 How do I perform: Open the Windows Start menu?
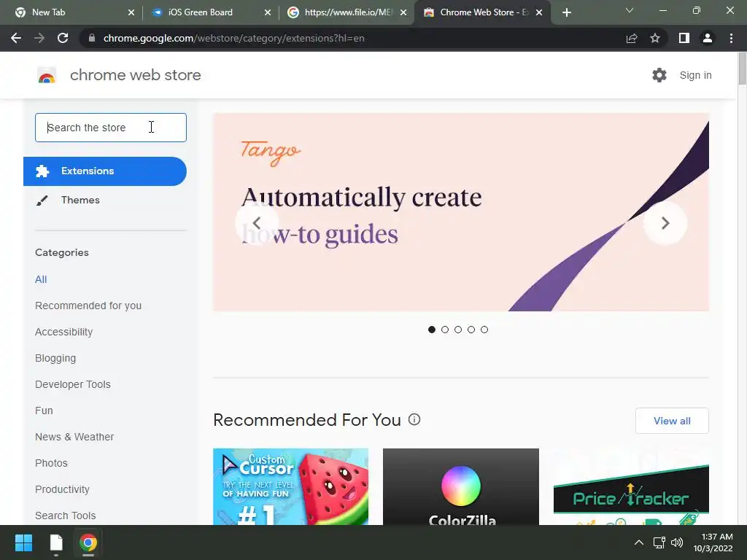tap(23, 542)
